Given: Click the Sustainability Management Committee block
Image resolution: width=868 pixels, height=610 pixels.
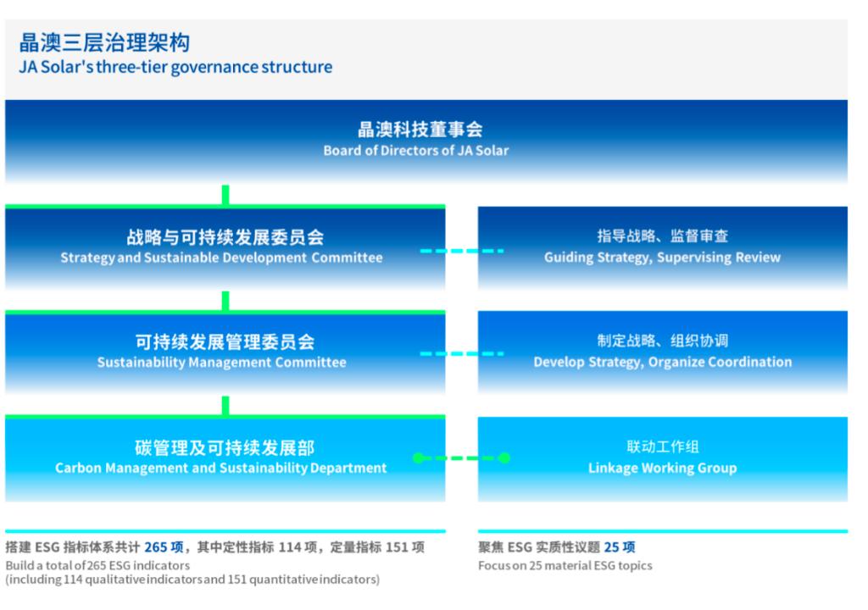Looking at the screenshot, I should tap(225, 352).
